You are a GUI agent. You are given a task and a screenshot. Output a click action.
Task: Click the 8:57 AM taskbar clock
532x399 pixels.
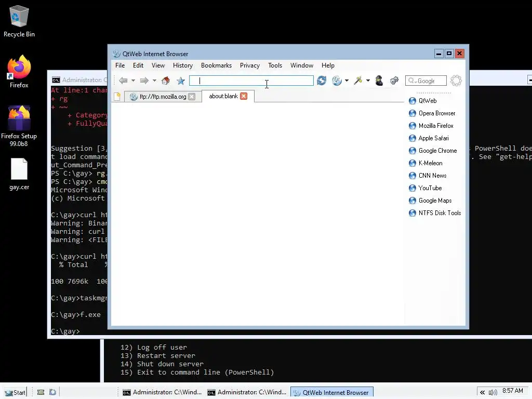pos(512,391)
